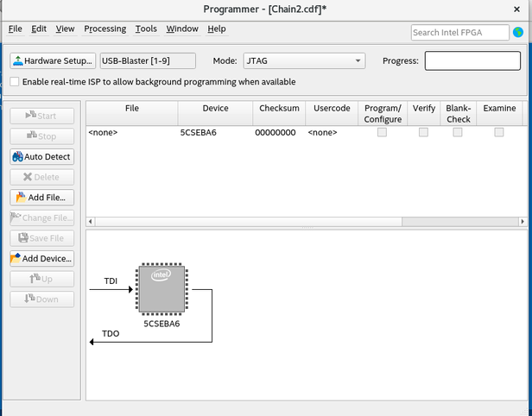Click the Verify column header
This screenshot has width=532, height=416.
pyautogui.click(x=424, y=113)
